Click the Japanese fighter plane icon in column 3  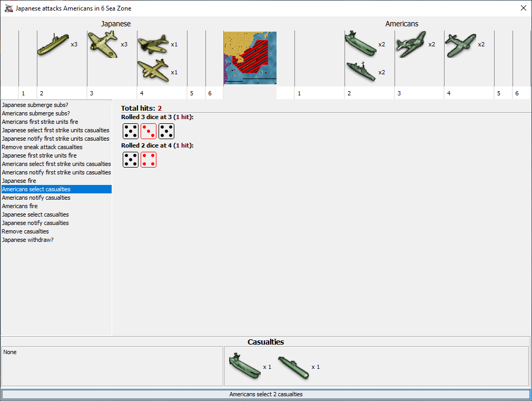(103, 44)
